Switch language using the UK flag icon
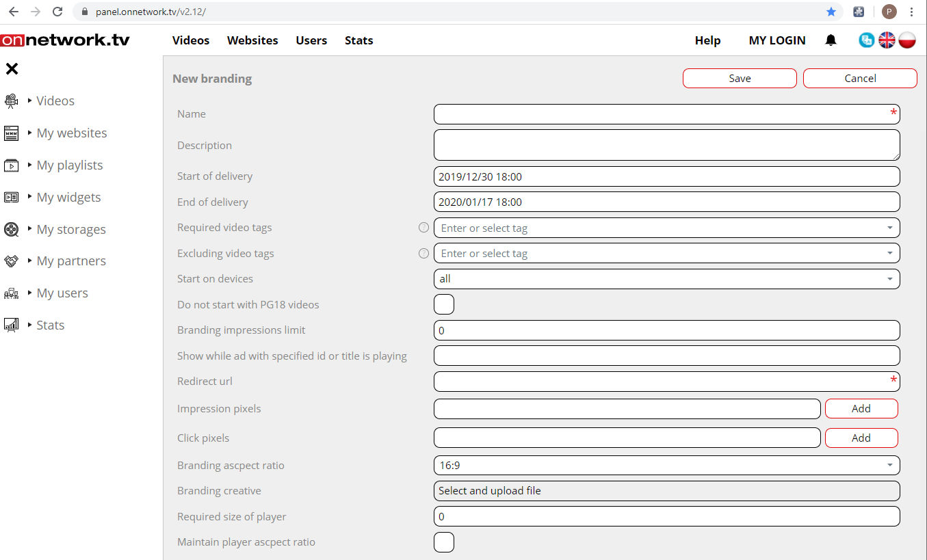 pos(887,40)
